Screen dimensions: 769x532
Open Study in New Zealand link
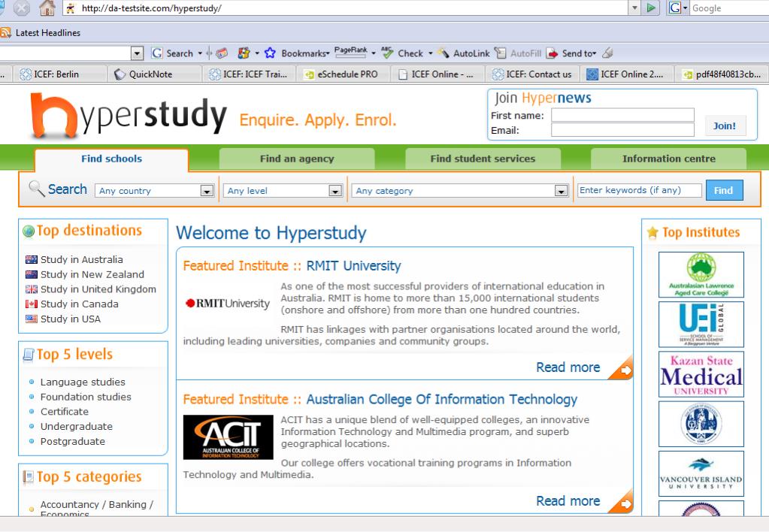point(92,274)
